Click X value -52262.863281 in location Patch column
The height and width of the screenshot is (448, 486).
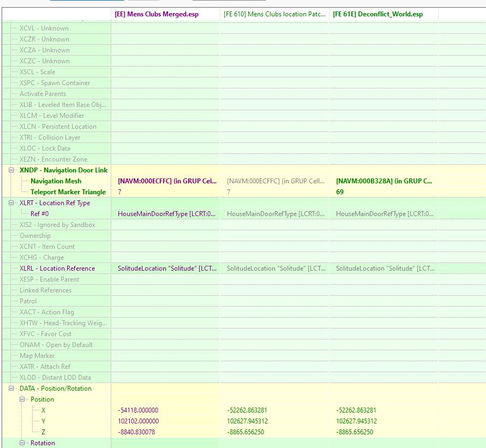coord(247,410)
